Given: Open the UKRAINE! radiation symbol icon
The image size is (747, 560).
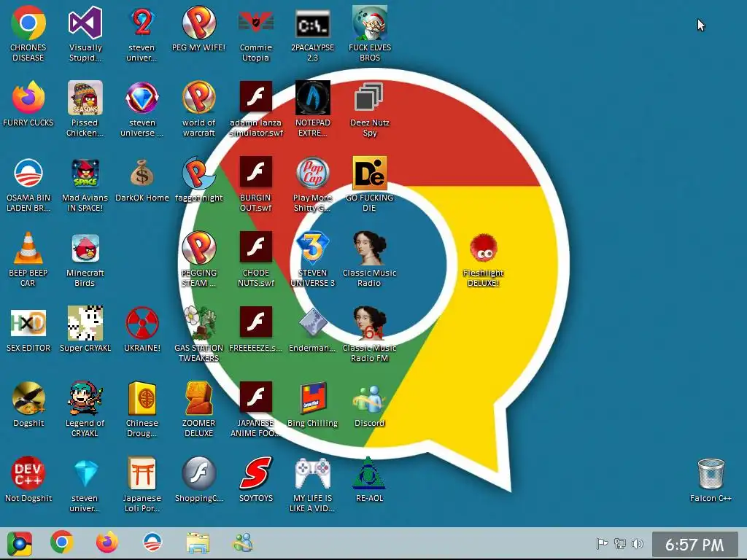Looking at the screenshot, I should [x=142, y=323].
